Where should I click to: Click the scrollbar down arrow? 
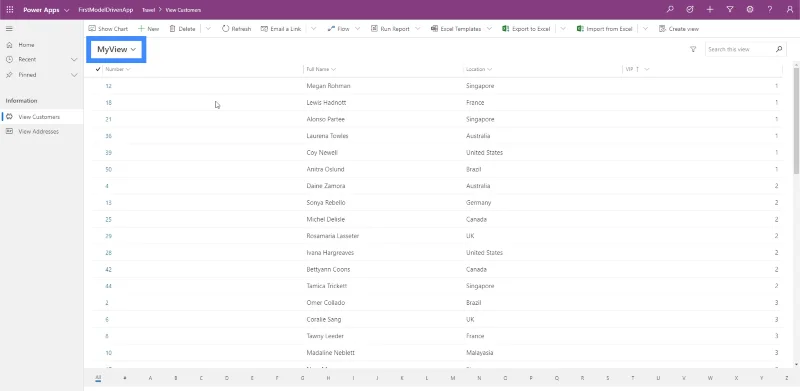click(x=796, y=365)
